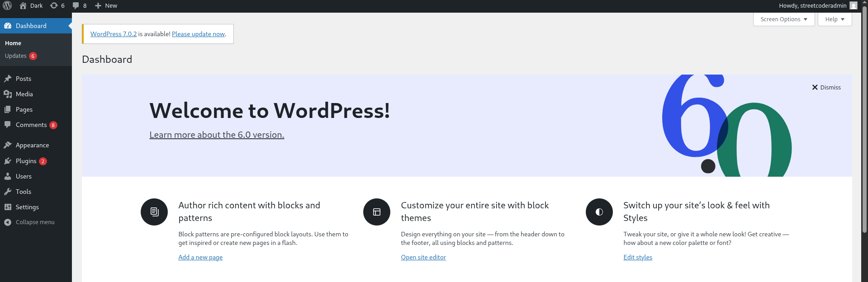Viewport: 868px width, 282px height.
Task: Click the X icon beside Dismiss
Action: (x=815, y=87)
